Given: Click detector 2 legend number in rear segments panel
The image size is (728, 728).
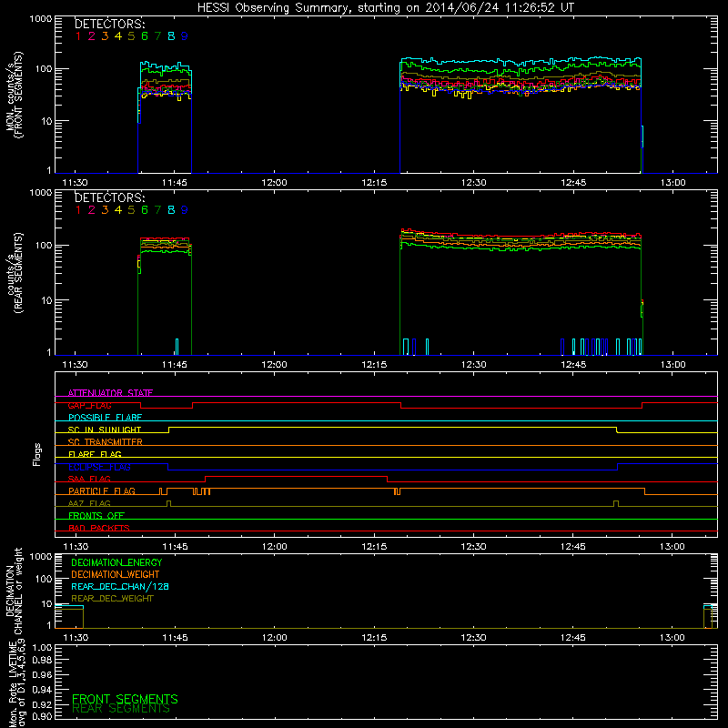Looking at the screenshot, I should (x=92, y=210).
